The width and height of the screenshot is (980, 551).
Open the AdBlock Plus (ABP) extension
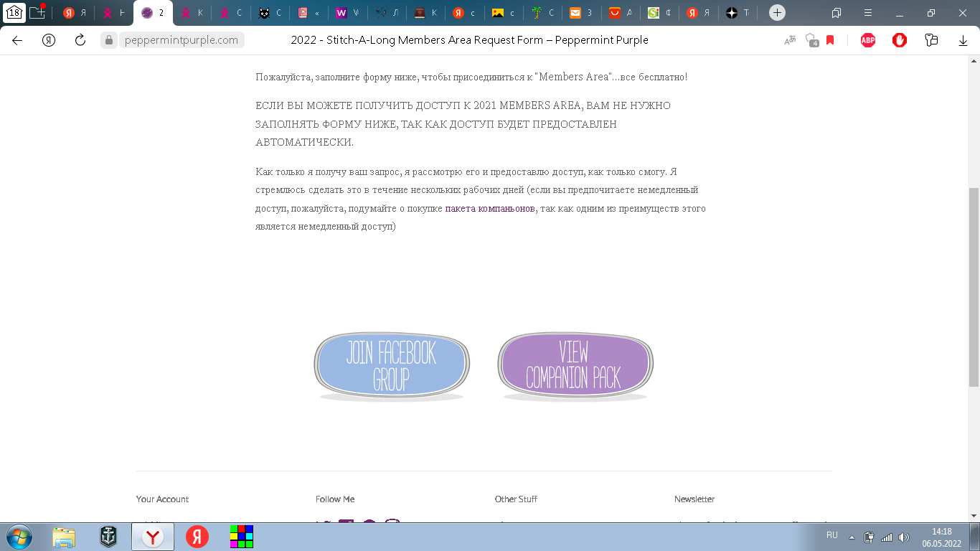(x=868, y=40)
